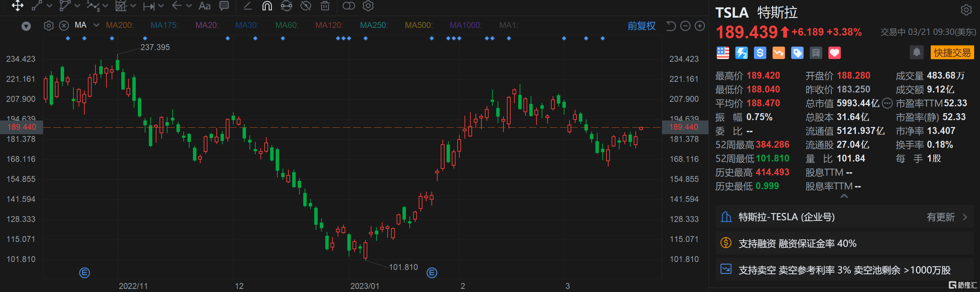Open dropdown arrow next to wave pattern tool
The width and height of the screenshot is (980, 292).
(105, 6)
